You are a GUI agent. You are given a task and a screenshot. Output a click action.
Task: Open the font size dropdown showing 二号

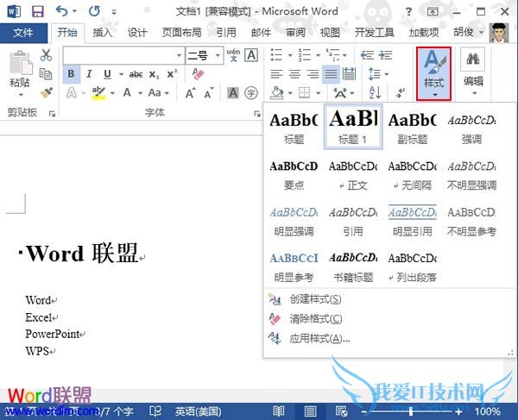tap(218, 55)
